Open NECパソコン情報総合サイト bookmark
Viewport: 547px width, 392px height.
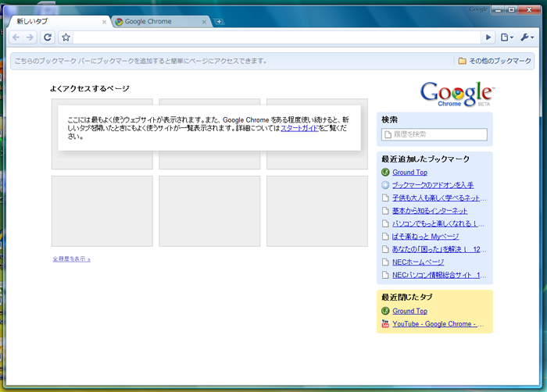point(439,275)
